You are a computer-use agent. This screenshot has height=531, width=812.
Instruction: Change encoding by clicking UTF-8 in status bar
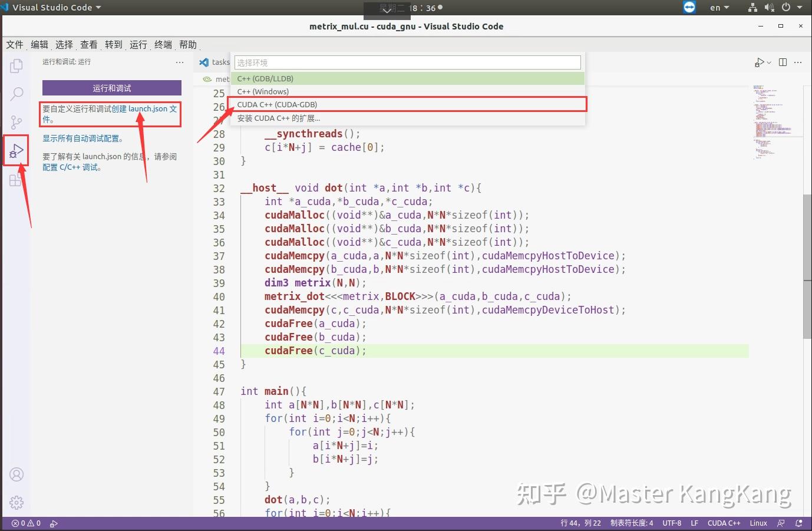(x=672, y=523)
